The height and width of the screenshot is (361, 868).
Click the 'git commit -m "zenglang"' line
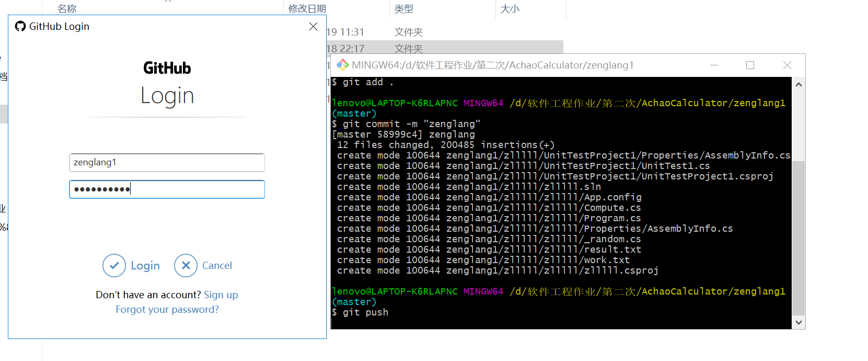point(406,124)
